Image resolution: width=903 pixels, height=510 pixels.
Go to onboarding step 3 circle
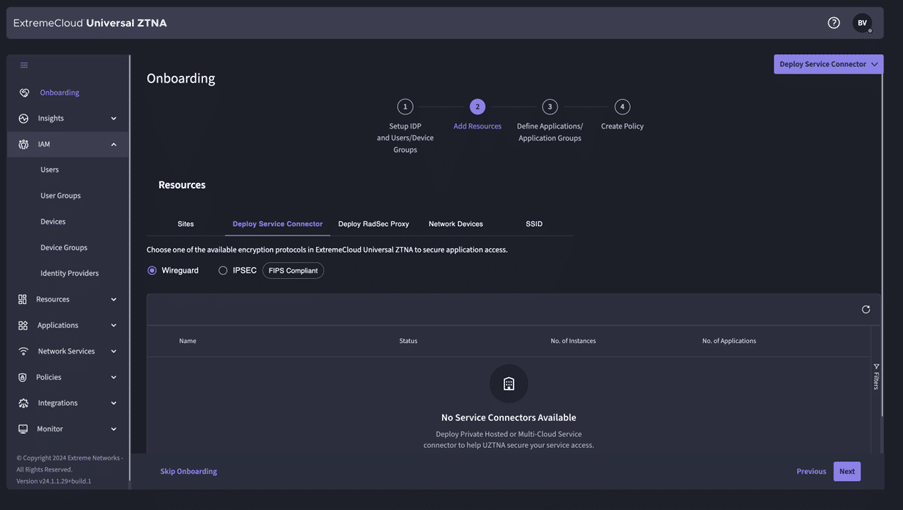click(549, 107)
